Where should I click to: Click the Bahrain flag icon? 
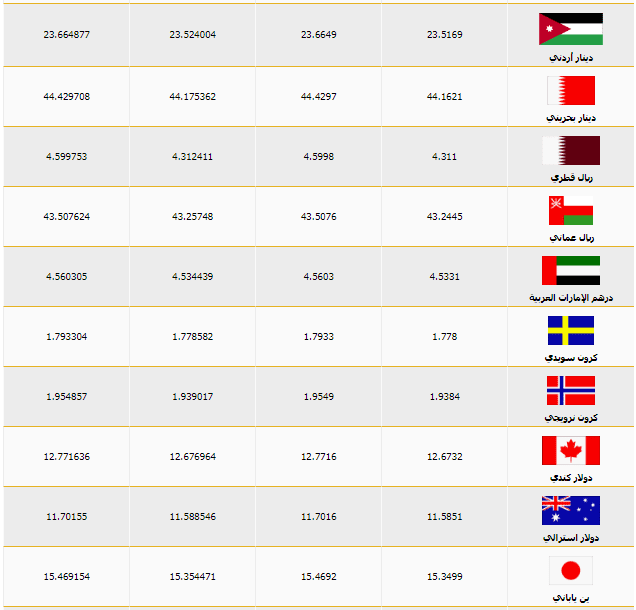571,90
